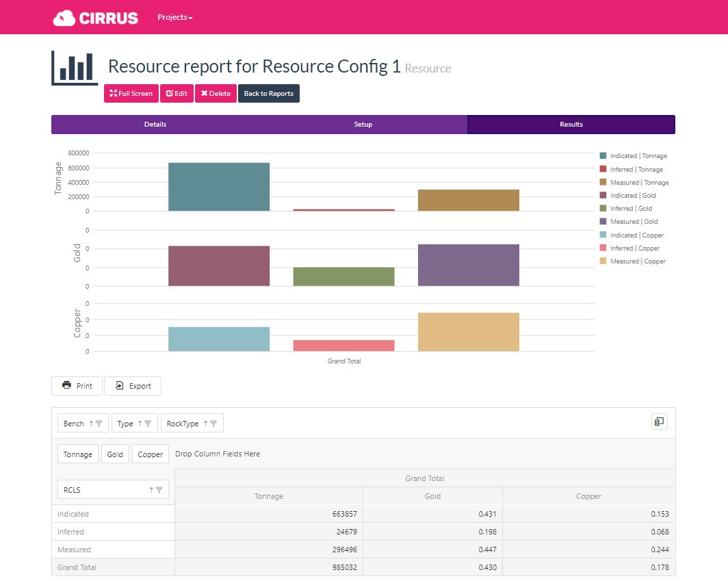Click the bar chart report icon
Screen dimensions: 728x581
click(x=75, y=68)
